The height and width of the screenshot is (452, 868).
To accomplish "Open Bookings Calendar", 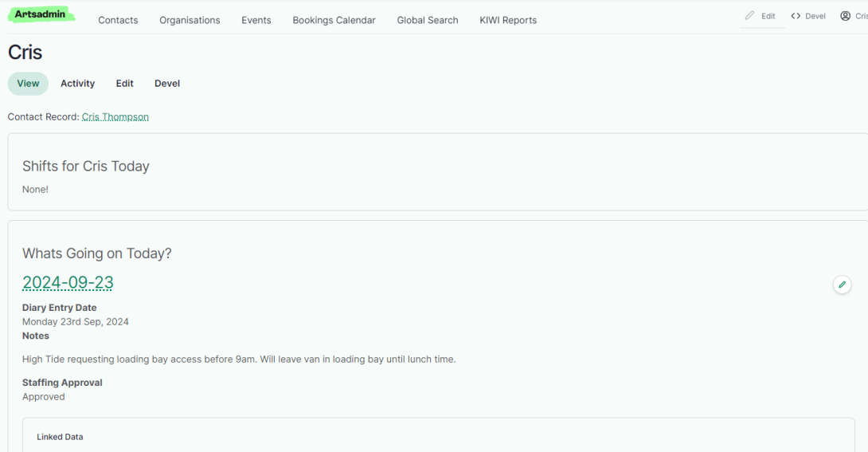I will (334, 20).
